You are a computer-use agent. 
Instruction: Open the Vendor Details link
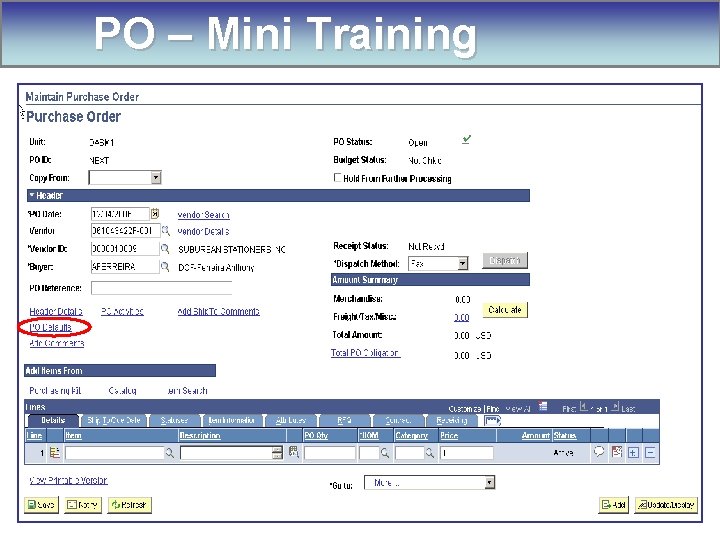tap(203, 231)
